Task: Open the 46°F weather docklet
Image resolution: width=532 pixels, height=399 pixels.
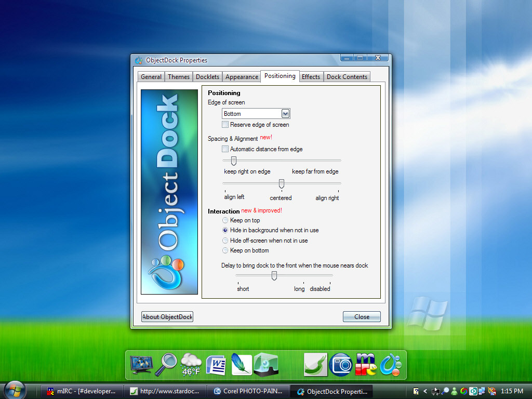Action: tap(191, 364)
